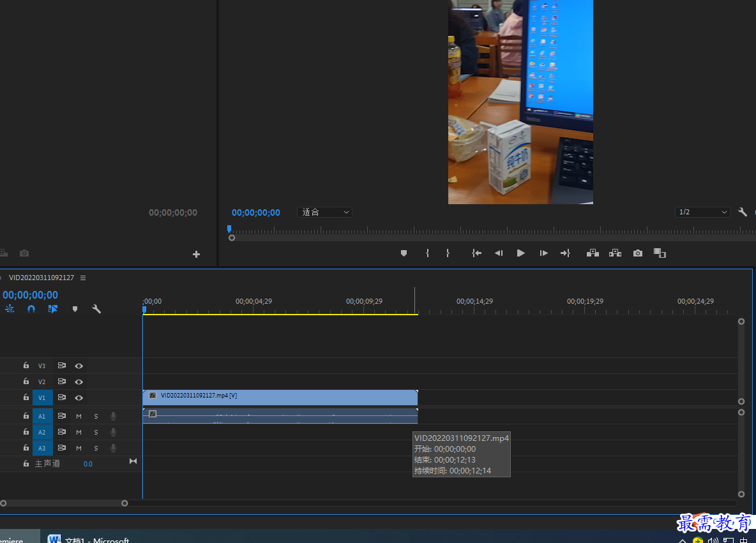The image size is (756, 543).
Task: Mute audio track A2
Action: pyautogui.click(x=79, y=432)
